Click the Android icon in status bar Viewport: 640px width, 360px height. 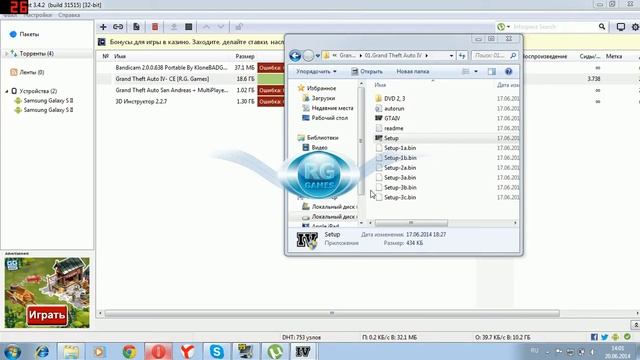pos(615,337)
